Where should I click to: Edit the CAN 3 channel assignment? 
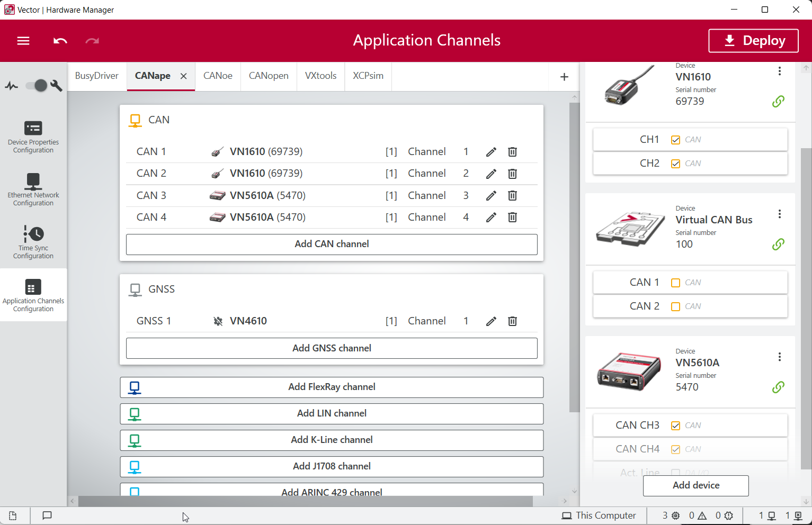(491, 196)
